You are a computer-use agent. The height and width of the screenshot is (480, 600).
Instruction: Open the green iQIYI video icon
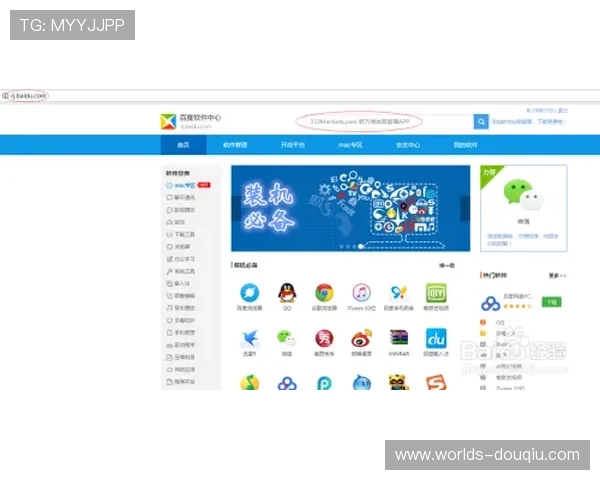click(x=436, y=293)
